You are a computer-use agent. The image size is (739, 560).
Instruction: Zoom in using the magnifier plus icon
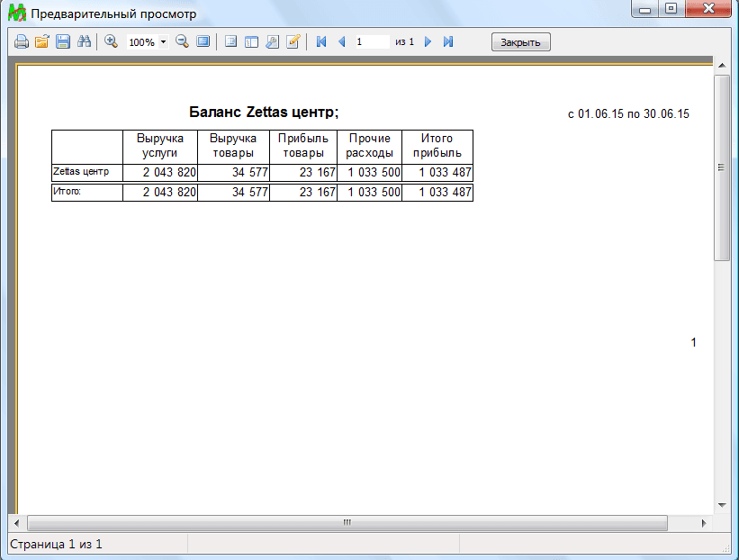pyautogui.click(x=112, y=41)
